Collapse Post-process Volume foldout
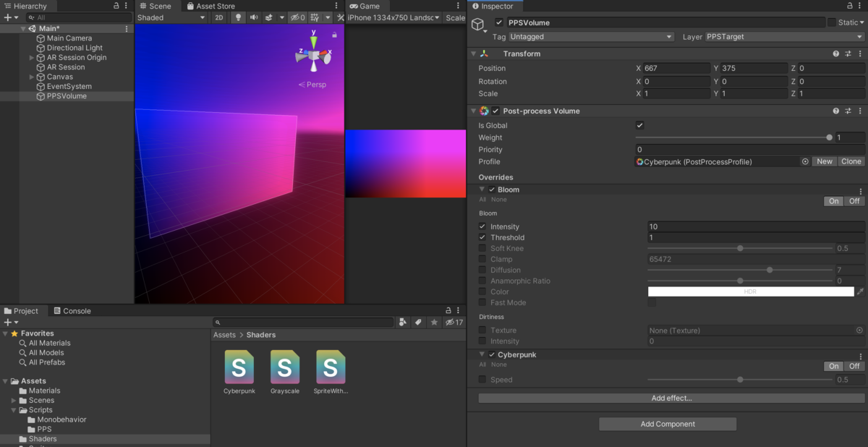 (x=474, y=111)
